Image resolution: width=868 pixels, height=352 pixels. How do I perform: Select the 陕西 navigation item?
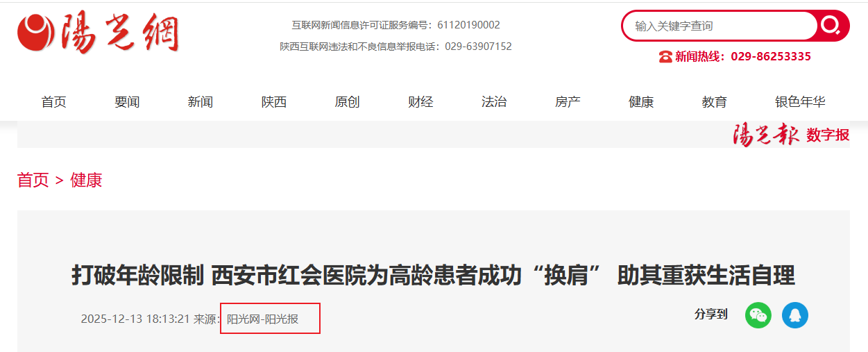274,102
